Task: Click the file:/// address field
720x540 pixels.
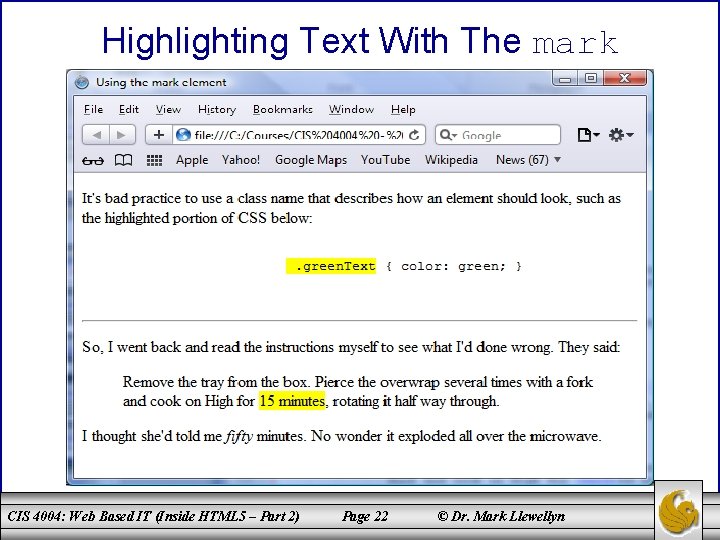Action: click(298, 135)
